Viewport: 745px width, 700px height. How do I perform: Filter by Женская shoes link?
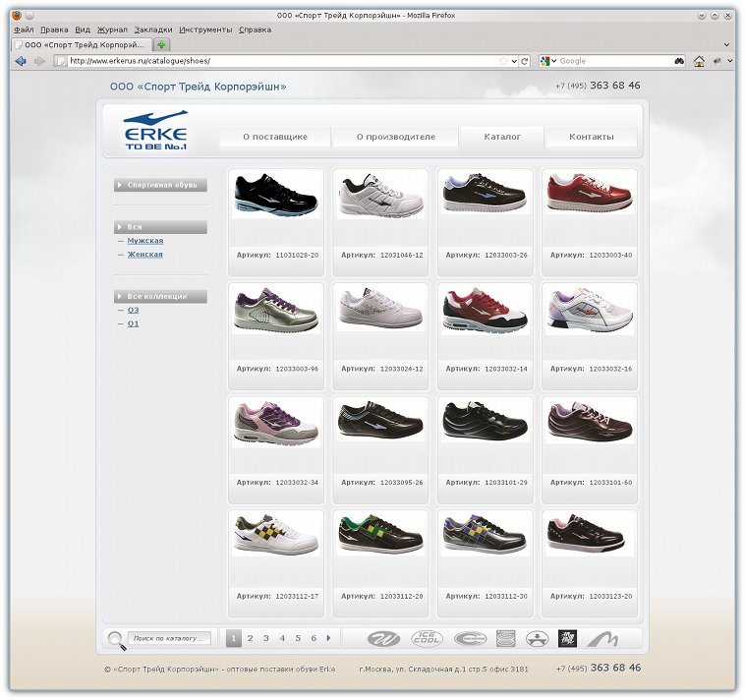(x=144, y=255)
